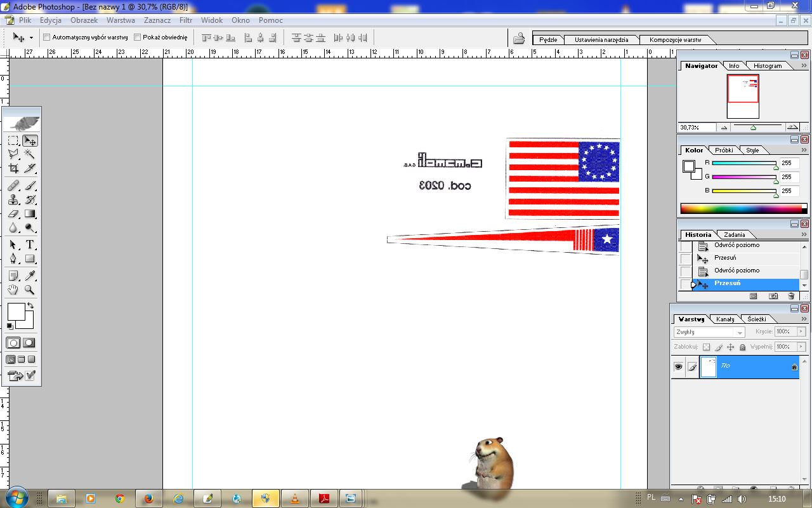This screenshot has width=812, height=508.
Task: Expand the Krycie opacity arrow
Action: [801, 331]
